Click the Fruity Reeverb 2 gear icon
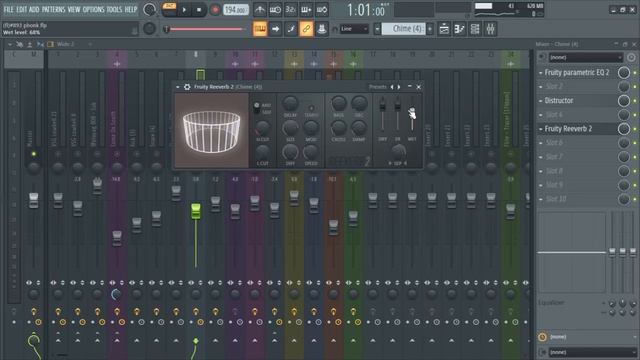Viewport: 640px width, 360px height. pyautogui.click(x=187, y=87)
